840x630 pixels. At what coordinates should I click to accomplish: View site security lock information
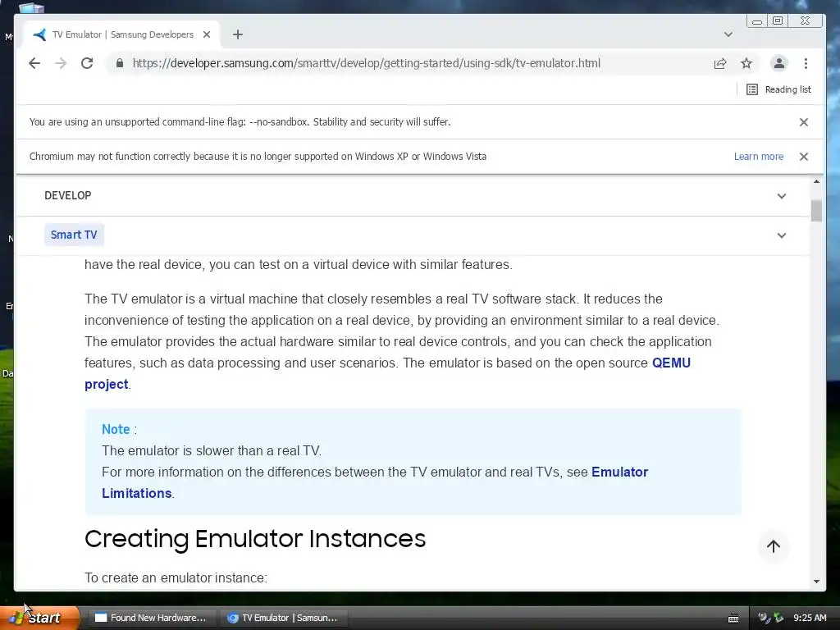coord(120,63)
